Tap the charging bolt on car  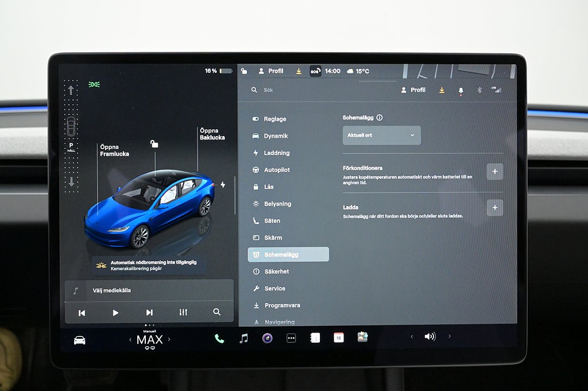pos(223,185)
